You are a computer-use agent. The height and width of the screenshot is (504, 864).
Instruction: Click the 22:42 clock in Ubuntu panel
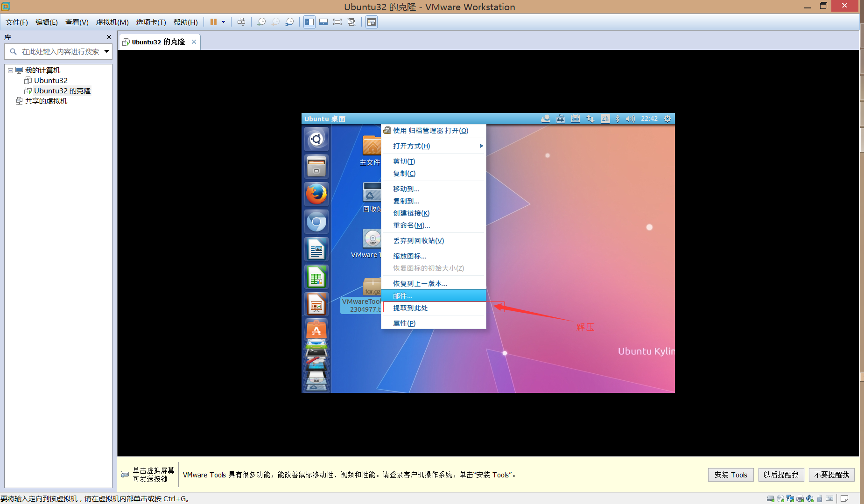[x=649, y=119]
